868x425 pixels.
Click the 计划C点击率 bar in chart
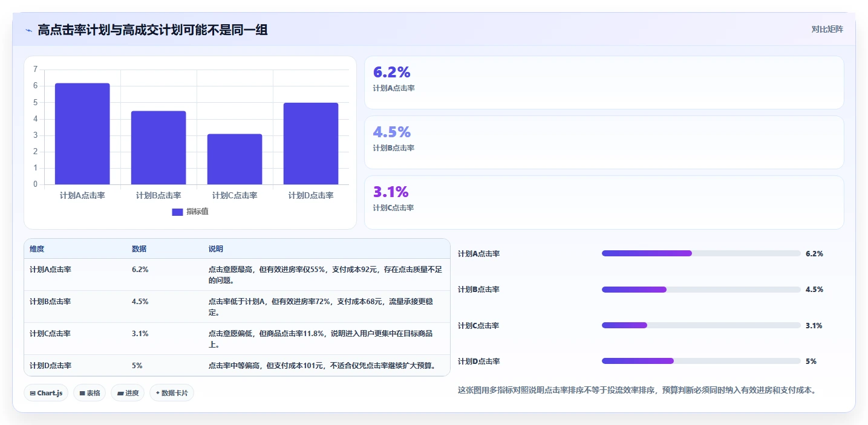pyautogui.click(x=235, y=159)
